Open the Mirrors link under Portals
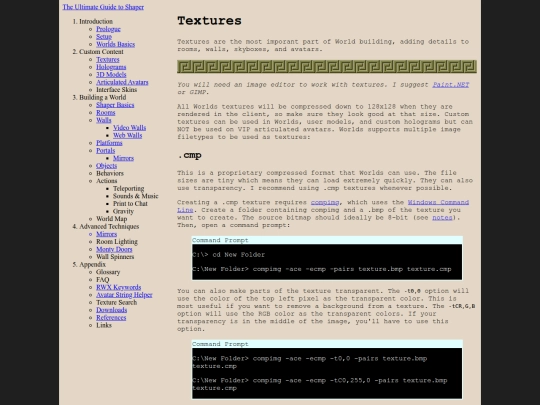540x405 pixels. click(123, 158)
